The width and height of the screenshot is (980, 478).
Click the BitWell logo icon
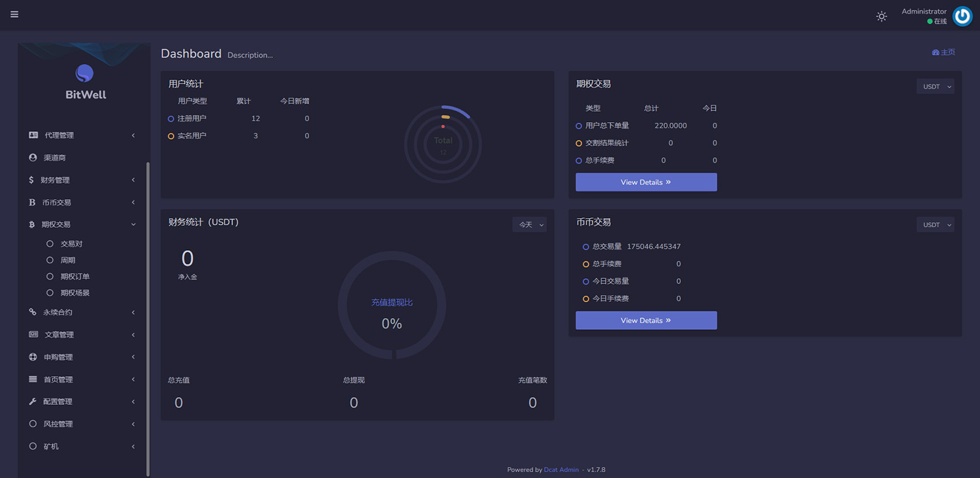tap(84, 72)
